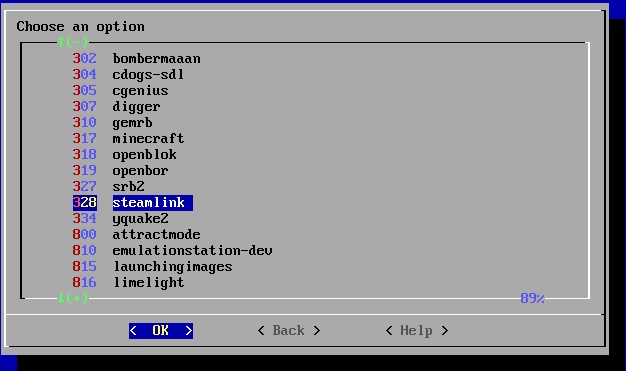The width and height of the screenshot is (626, 371).
Task: Click the green scroll-up arrow indicator
Action: pos(73,42)
